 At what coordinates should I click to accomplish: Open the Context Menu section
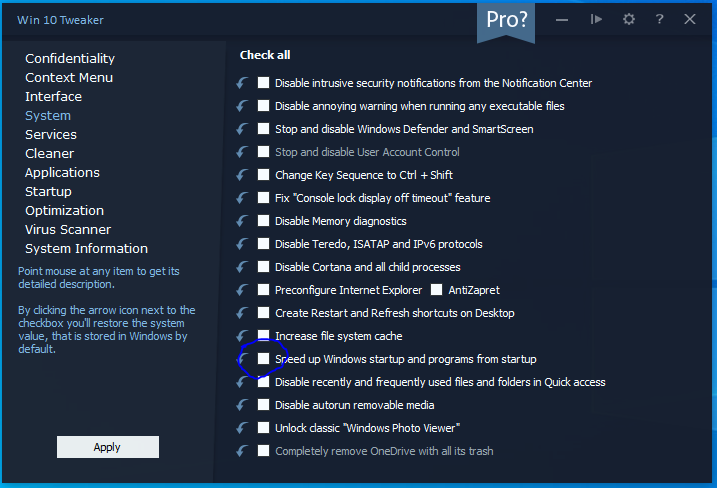(x=69, y=78)
